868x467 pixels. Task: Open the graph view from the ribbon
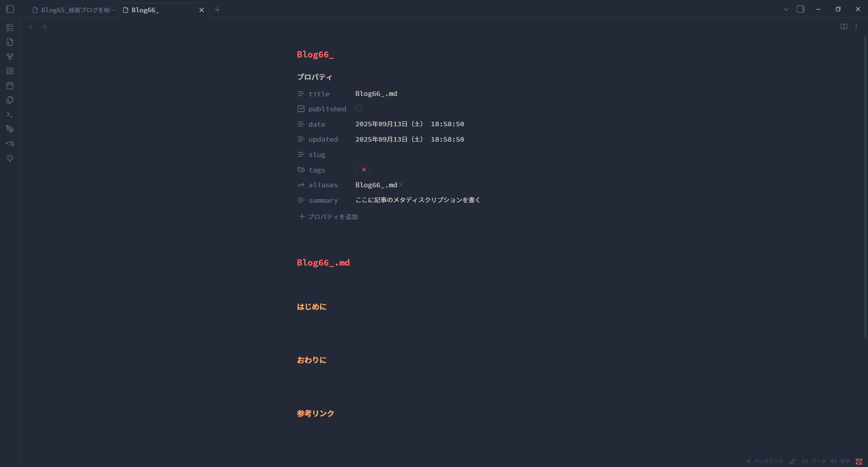[10, 57]
